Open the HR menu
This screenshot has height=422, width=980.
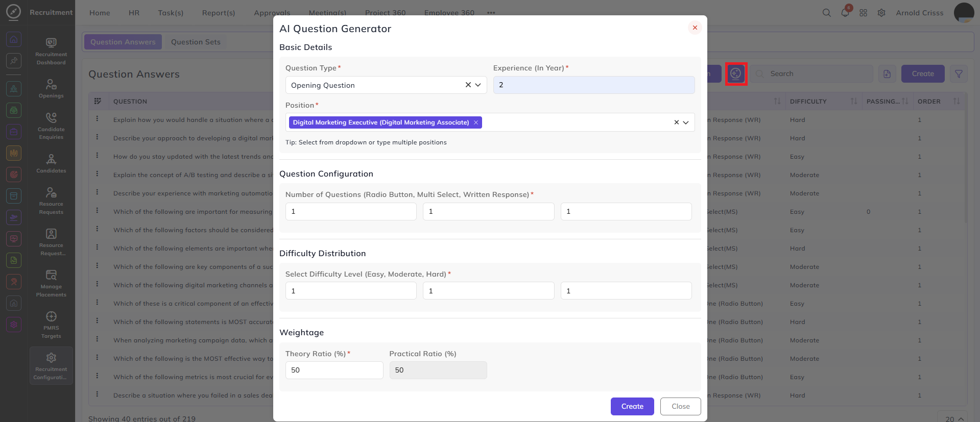(134, 13)
